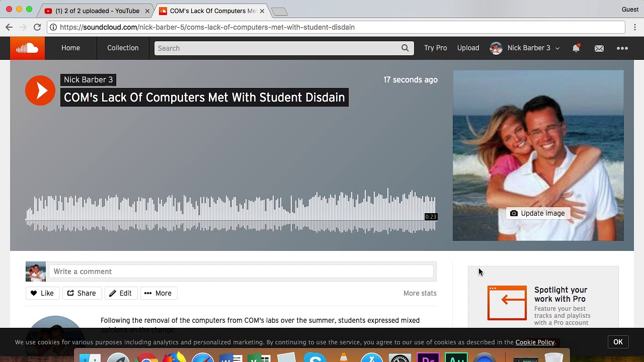The image size is (644, 362).
Task: Open the More actions dropdown
Action: click(x=158, y=293)
